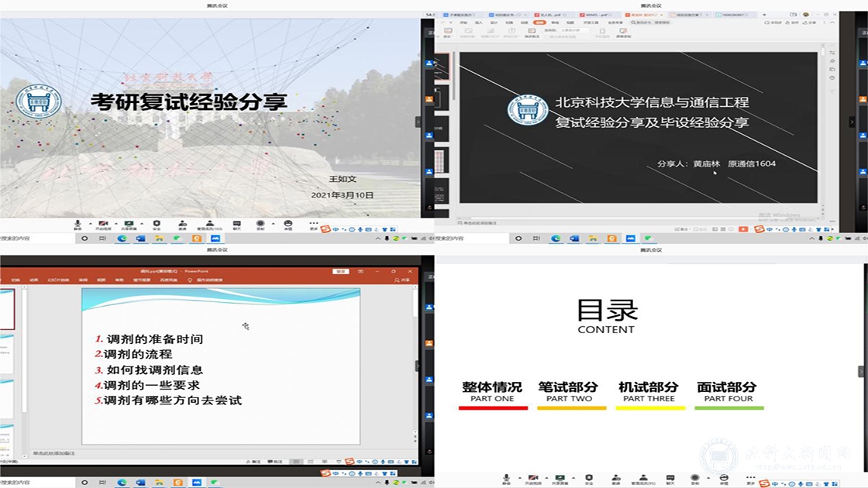
Task: Open chat panel in 考研复试经验分享 meeting toolbar
Action: [236, 224]
